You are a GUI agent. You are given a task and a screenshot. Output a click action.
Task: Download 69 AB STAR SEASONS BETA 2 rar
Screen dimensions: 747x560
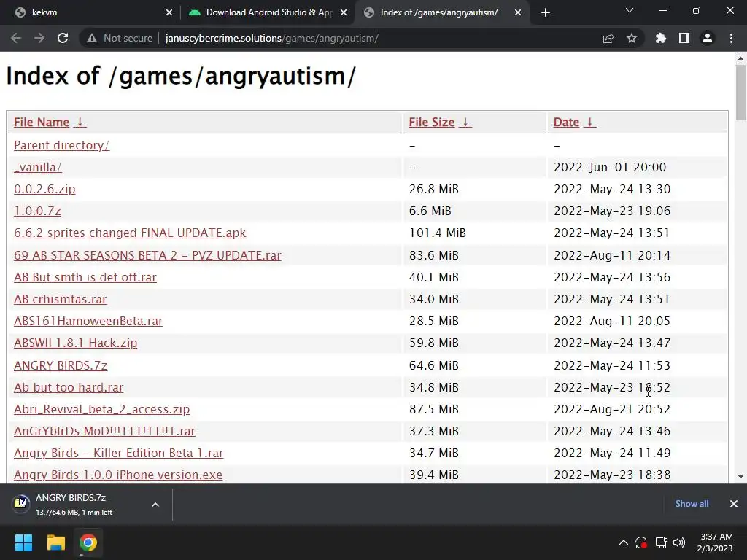[147, 255]
